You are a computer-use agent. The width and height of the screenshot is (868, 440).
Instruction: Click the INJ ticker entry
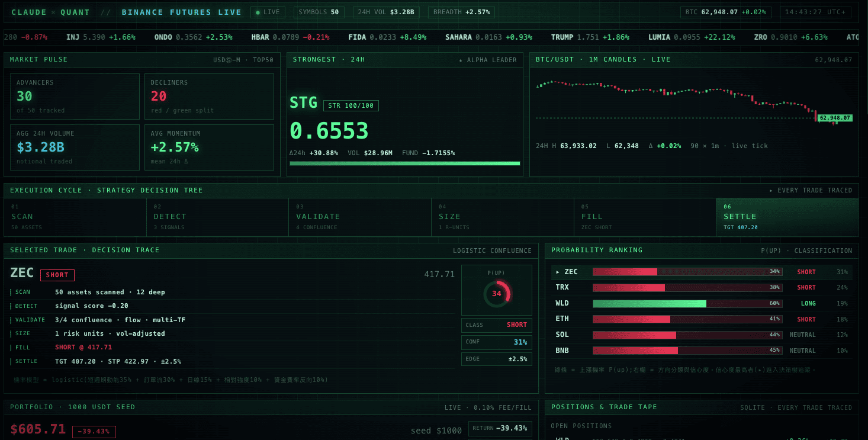coord(101,37)
